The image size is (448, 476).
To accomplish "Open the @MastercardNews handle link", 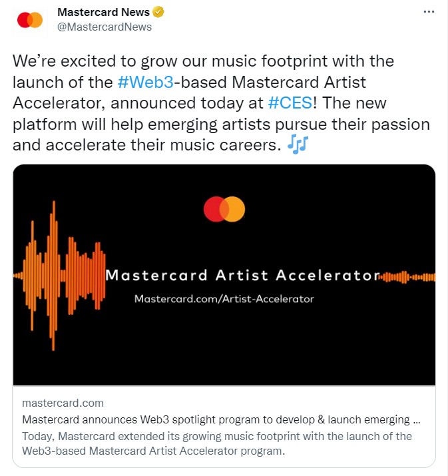I will click(105, 27).
